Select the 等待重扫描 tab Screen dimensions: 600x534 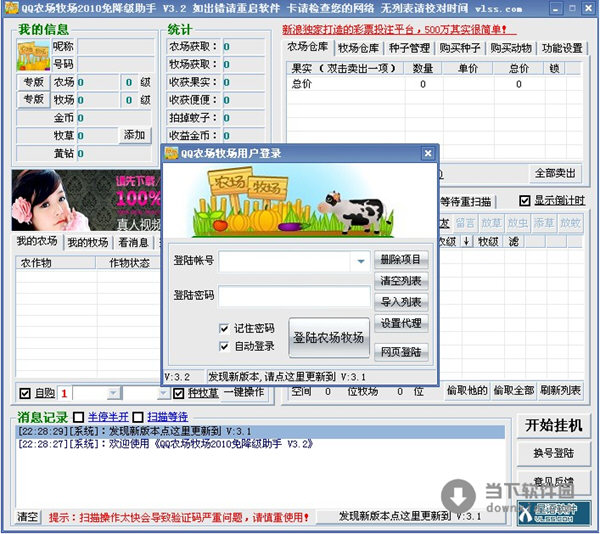coord(465,201)
